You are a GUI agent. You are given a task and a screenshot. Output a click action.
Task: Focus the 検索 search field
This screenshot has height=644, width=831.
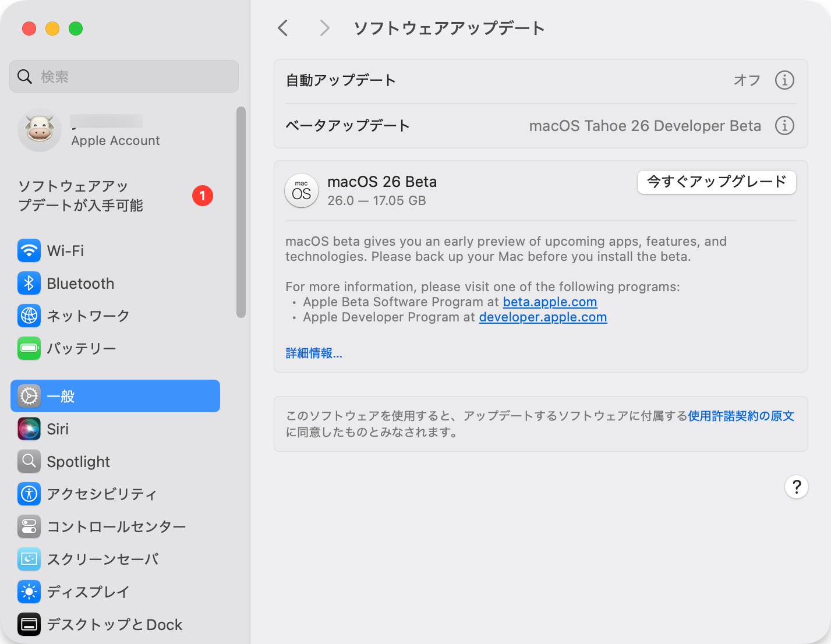point(124,76)
